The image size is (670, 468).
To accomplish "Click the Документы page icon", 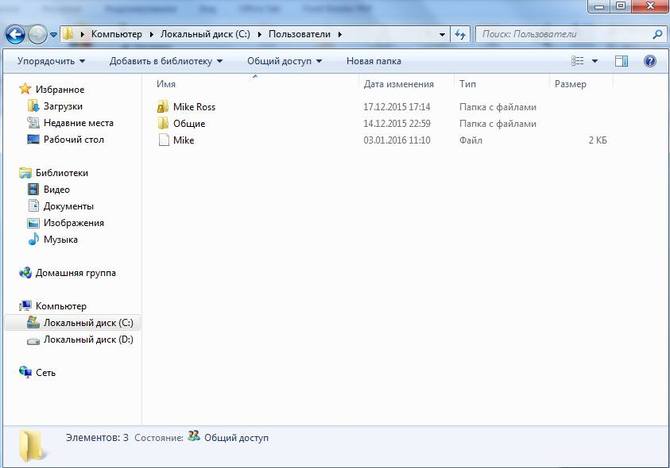I will point(33,206).
